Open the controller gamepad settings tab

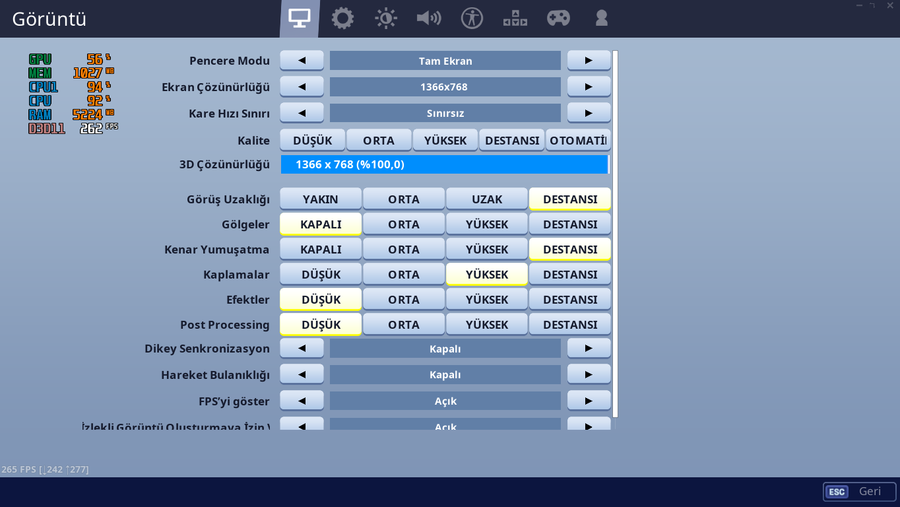(558, 18)
